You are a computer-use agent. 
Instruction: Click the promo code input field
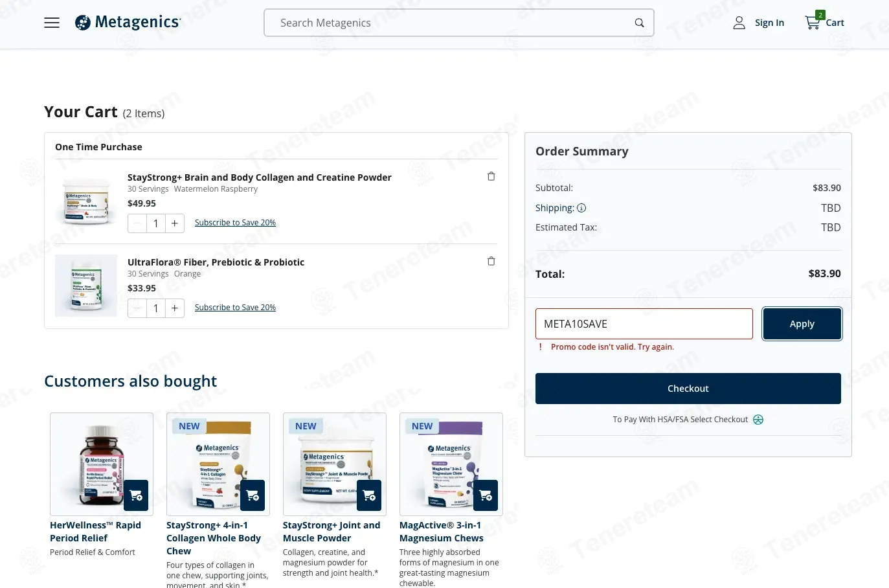point(644,324)
